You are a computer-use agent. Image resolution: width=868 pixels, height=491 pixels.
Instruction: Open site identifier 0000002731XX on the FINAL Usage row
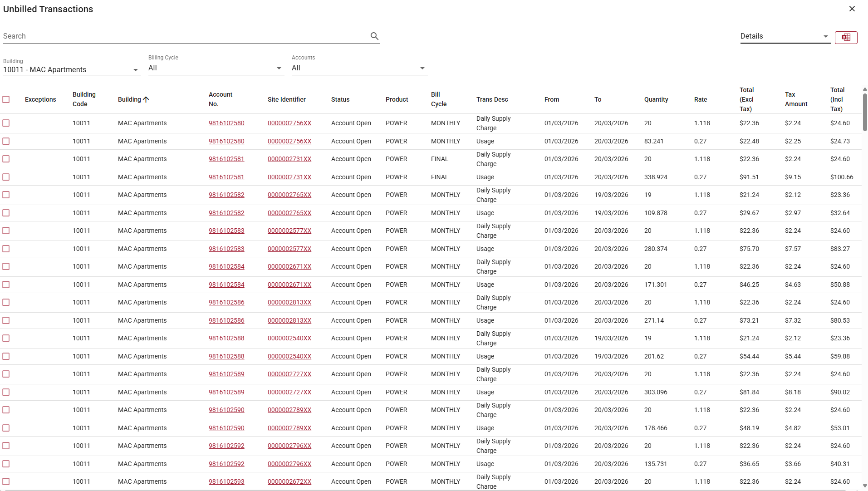pyautogui.click(x=289, y=177)
